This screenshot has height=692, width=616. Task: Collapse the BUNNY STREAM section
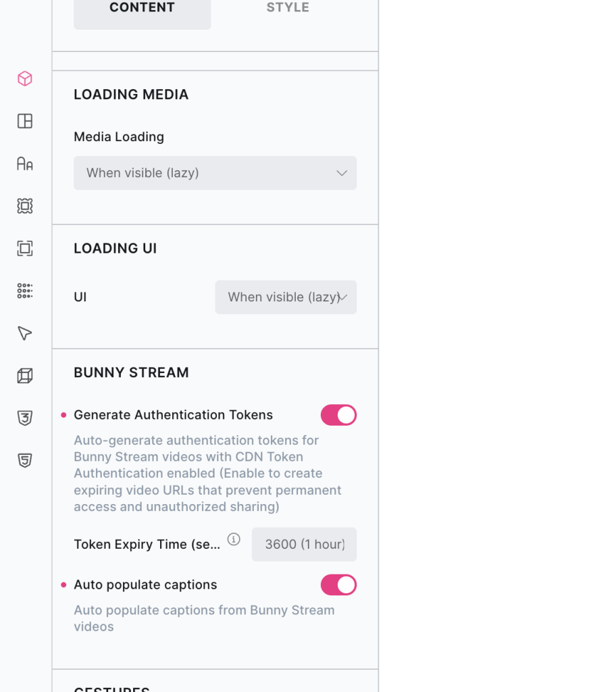[x=132, y=372]
